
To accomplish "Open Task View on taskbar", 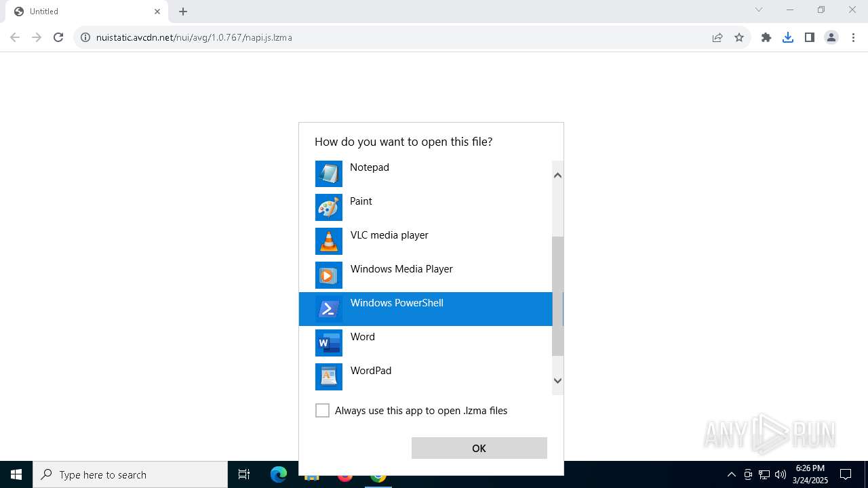I will pyautogui.click(x=244, y=474).
